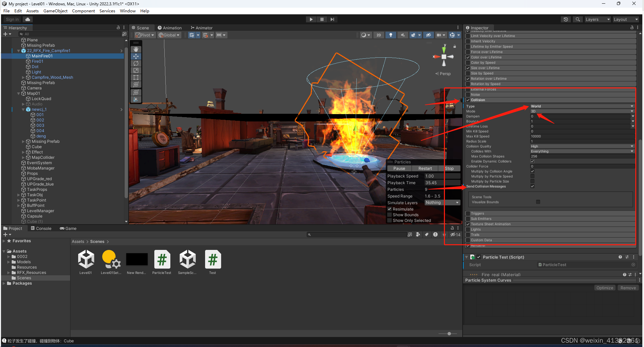Select the combined Transform tool

(x=136, y=84)
